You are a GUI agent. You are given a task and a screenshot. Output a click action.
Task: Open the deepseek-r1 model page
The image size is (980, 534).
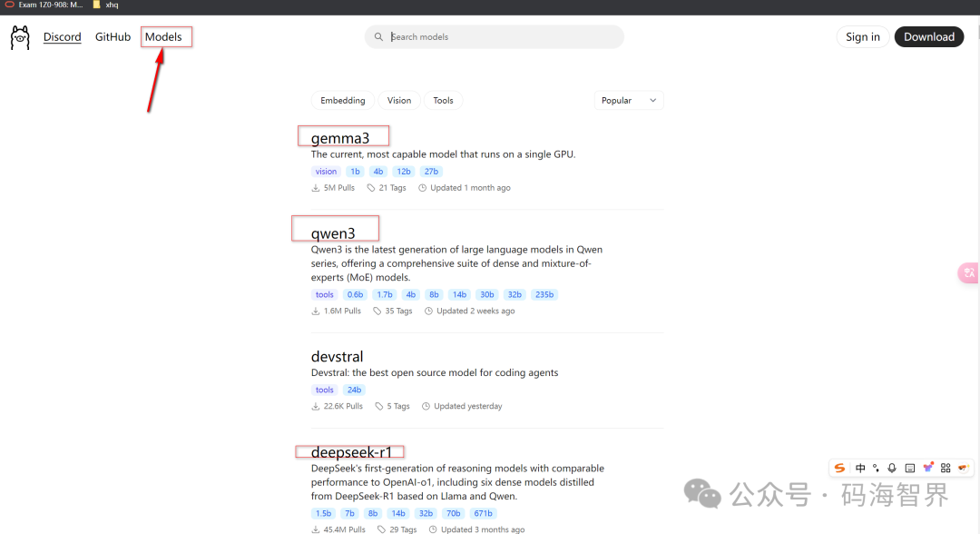pyautogui.click(x=351, y=452)
